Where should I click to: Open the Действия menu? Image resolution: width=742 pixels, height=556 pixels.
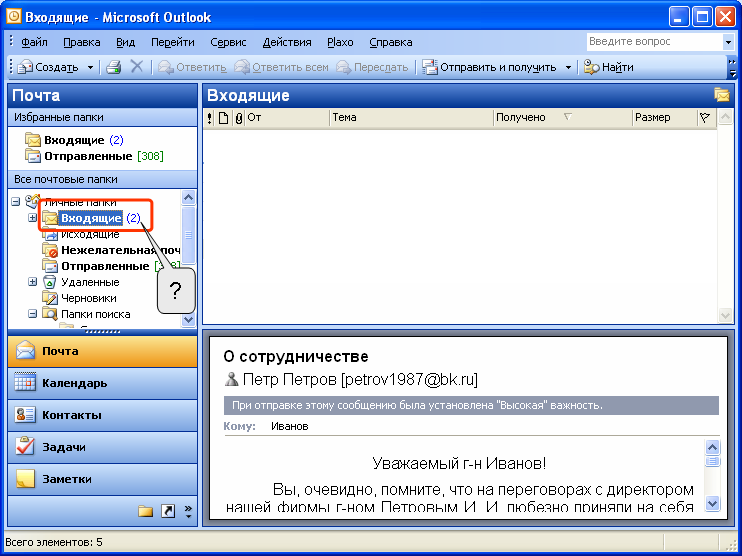(287, 43)
